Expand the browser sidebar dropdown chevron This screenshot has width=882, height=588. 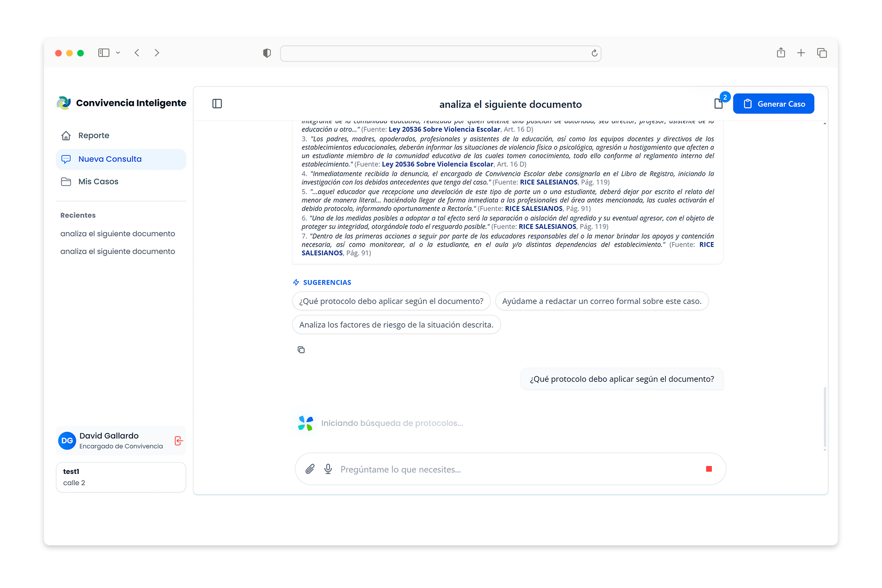point(118,53)
